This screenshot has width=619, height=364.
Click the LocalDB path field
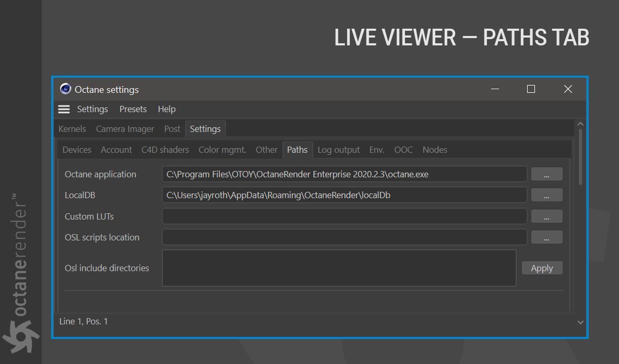[344, 195]
